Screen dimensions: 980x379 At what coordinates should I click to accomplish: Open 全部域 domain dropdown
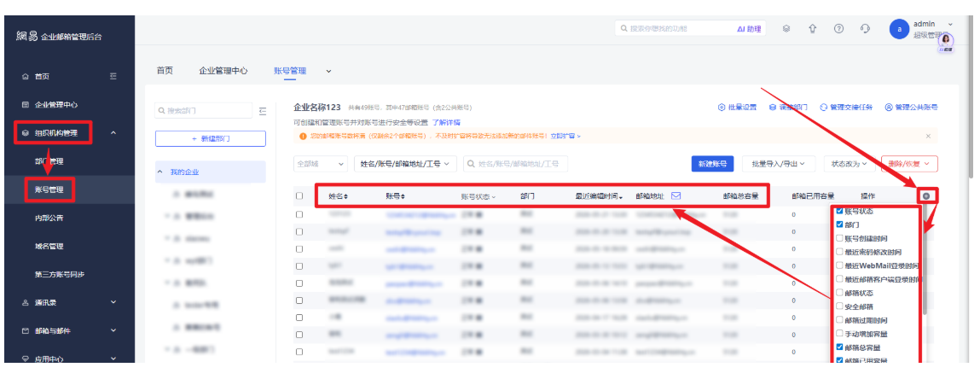point(321,164)
